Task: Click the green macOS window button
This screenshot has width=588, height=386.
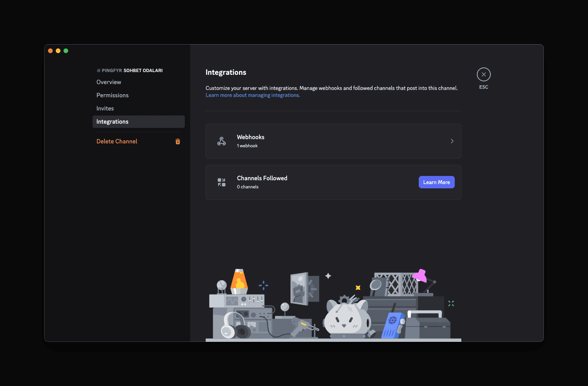Action: click(66, 50)
